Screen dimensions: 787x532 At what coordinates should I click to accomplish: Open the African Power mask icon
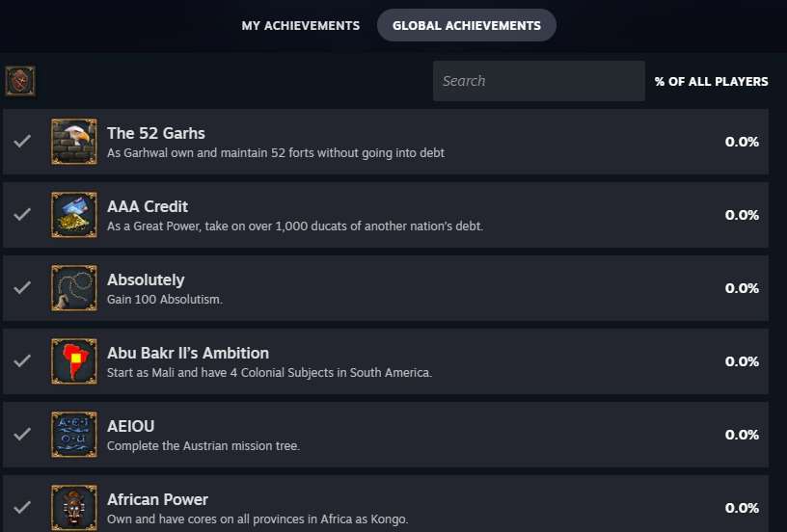click(73, 508)
